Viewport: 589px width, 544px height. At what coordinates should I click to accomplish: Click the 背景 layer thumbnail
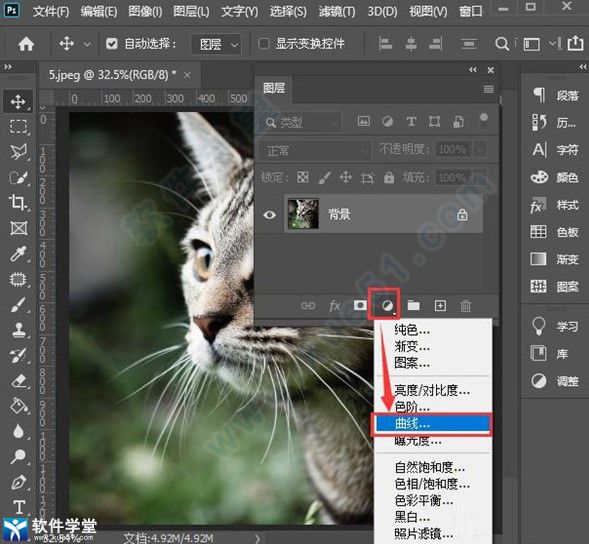(303, 214)
